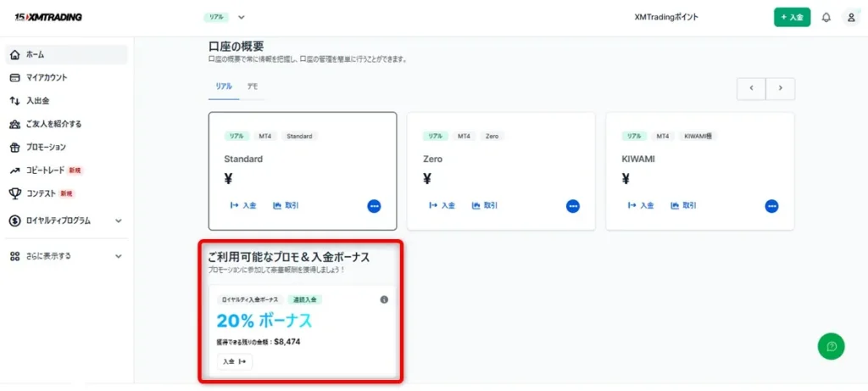This screenshot has height=391, width=868.
Task: Click the ご利用可能なプロモ＆入金ボーナス heading
Action: [289, 257]
